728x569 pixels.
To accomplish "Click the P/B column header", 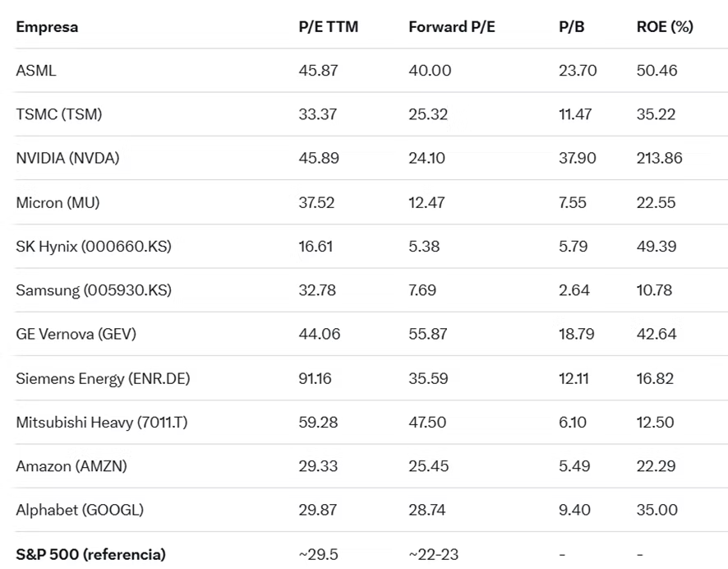I will point(572,27).
